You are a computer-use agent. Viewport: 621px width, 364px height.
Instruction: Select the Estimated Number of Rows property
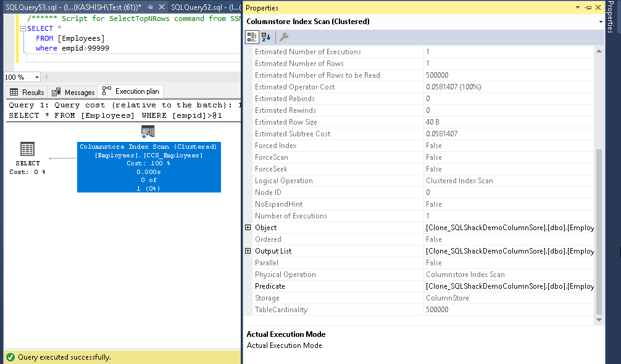pyautogui.click(x=423, y=64)
